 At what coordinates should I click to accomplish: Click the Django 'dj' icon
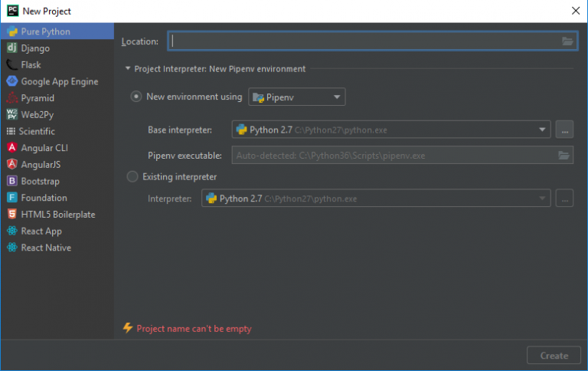coord(12,48)
